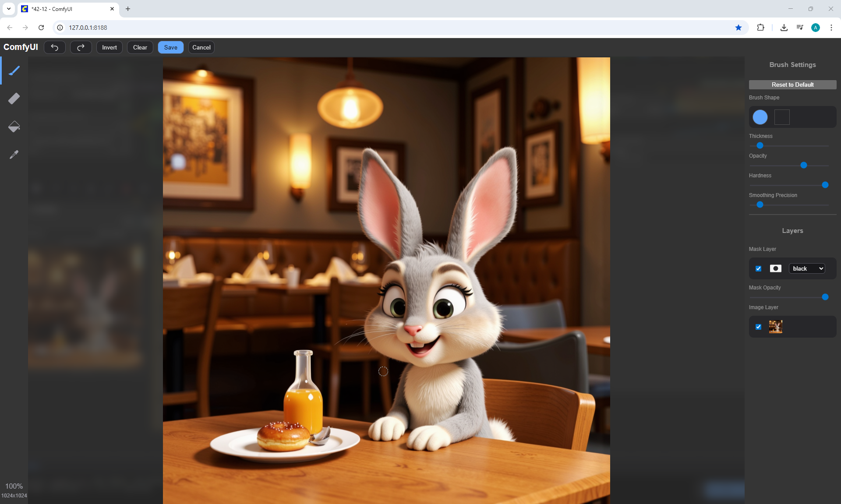
Task: Select the eraser tool
Action: 14,99
